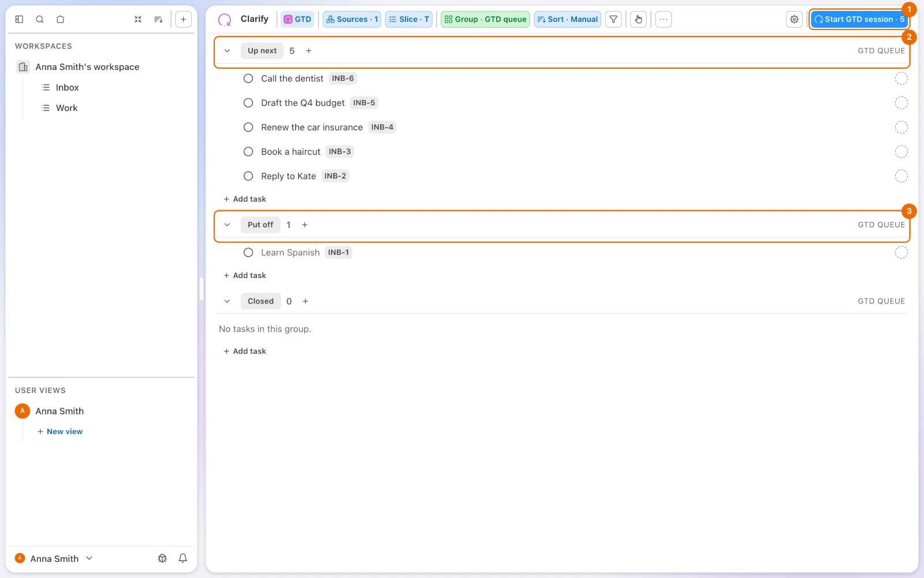Click the sidebar resize handle
This screenshot has width=924, height=578.
click(x=202, y=289)
